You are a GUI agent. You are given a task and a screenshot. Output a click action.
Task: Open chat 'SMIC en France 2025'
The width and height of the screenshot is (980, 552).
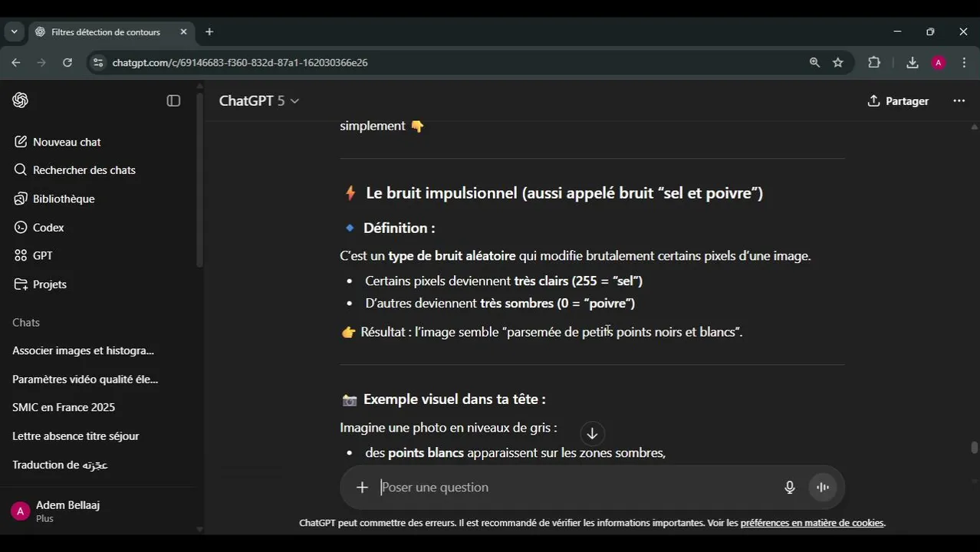[64, 407]
